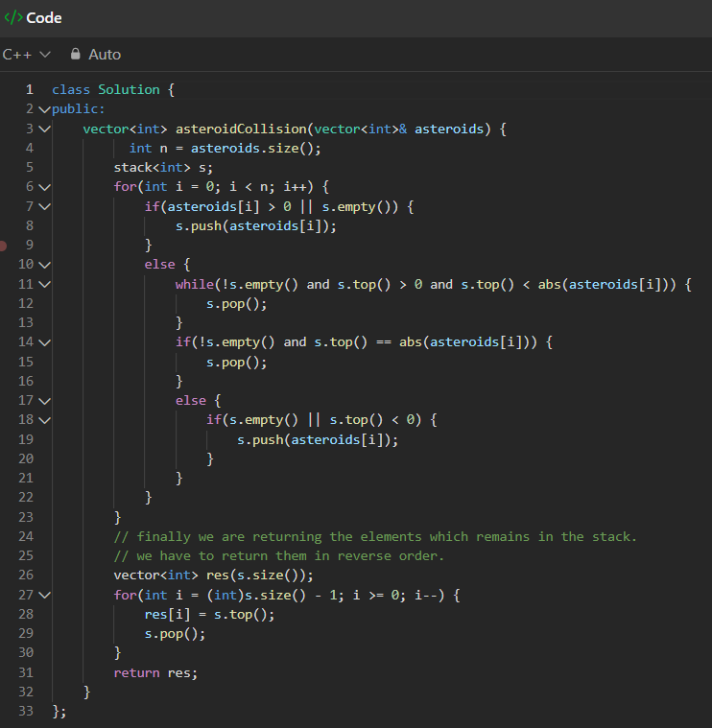Click the Auto label
Image resolution: width=712 pixels, height=728 pixels.
point(105,55)
